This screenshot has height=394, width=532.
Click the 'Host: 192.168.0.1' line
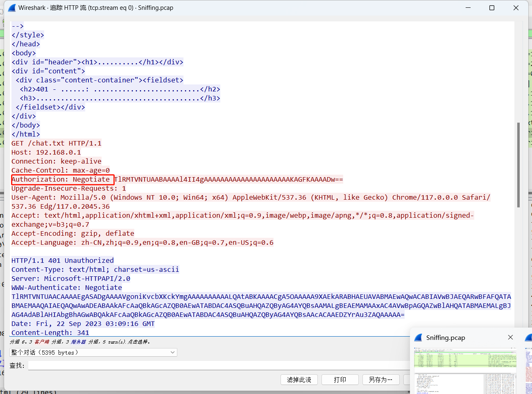pos(46,152)
